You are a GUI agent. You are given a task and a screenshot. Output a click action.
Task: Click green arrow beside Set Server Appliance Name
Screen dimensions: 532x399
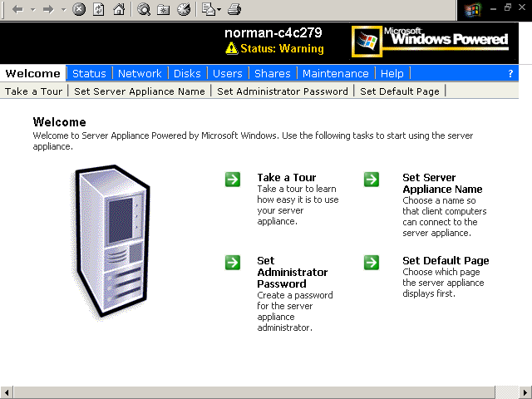click(x=372, y=179)
